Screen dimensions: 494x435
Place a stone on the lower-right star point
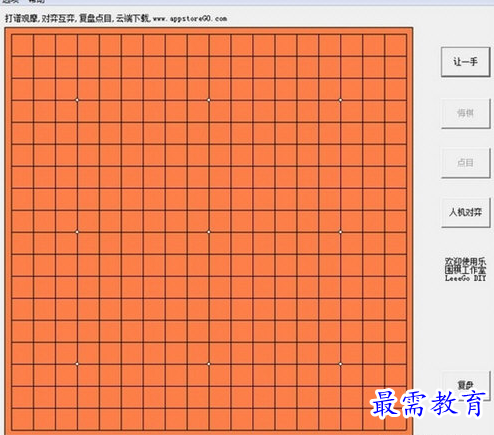point(340,364)
